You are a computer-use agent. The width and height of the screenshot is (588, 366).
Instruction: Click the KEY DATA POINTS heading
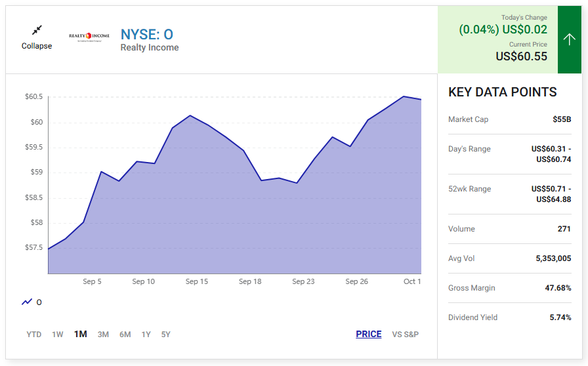(503, 92)
